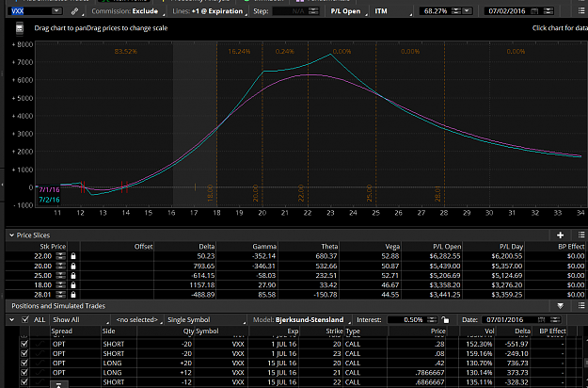Click the 130.70% Vol cell
Screen dimensions: 588x388
482,364
